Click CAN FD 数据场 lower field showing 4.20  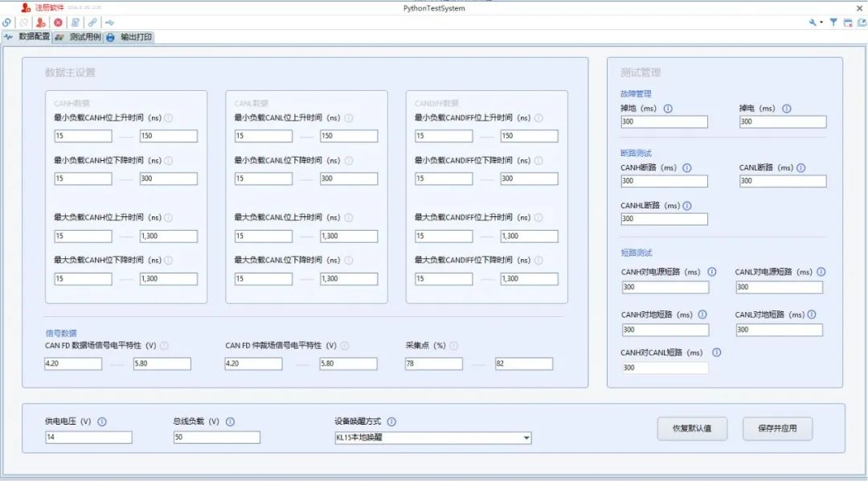coord(73,364)
